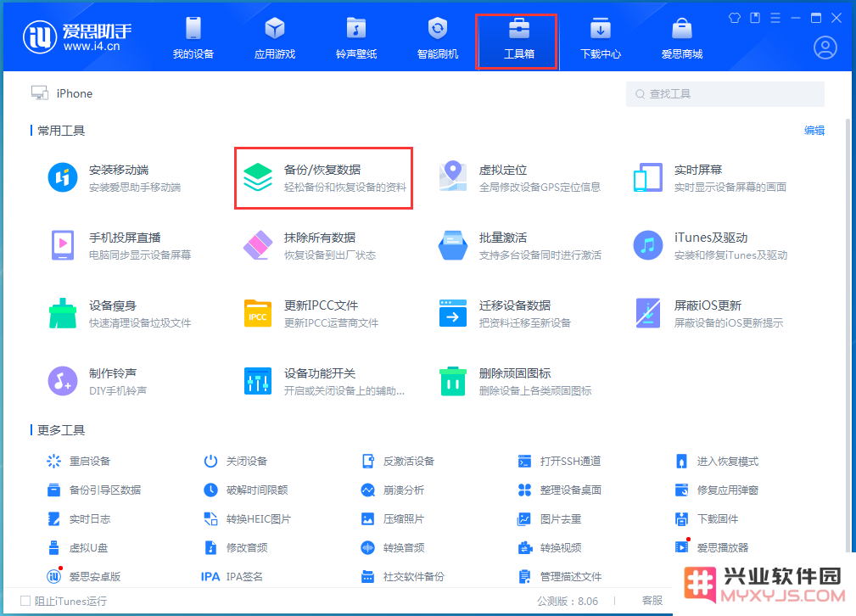The image size is (856, 616).
Task: Click 关闭设备
Action: pyautogui.click(x=235, y=462)
